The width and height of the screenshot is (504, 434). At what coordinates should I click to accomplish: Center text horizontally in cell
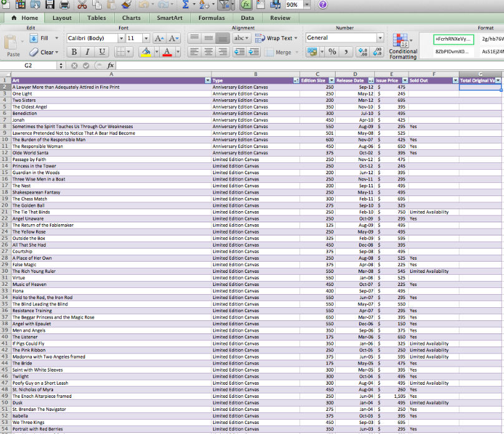(x=208, y=51)
